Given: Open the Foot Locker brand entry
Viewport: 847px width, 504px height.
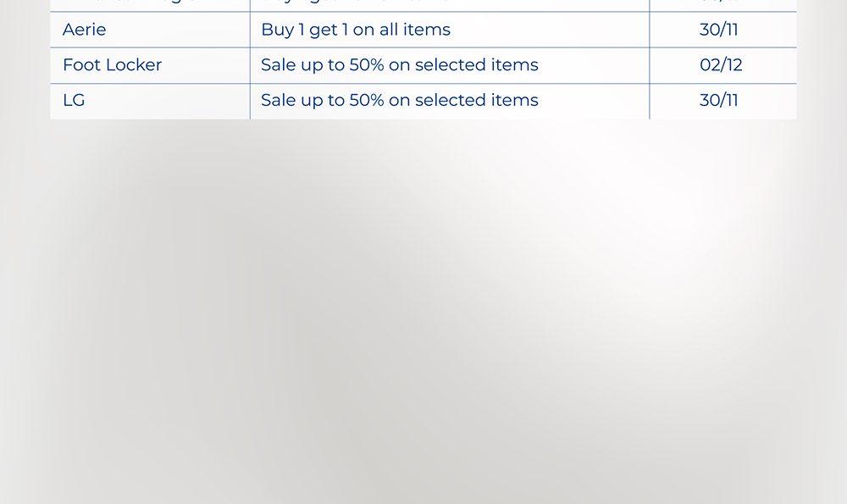Looking at the screenshot, I should 112,65.
